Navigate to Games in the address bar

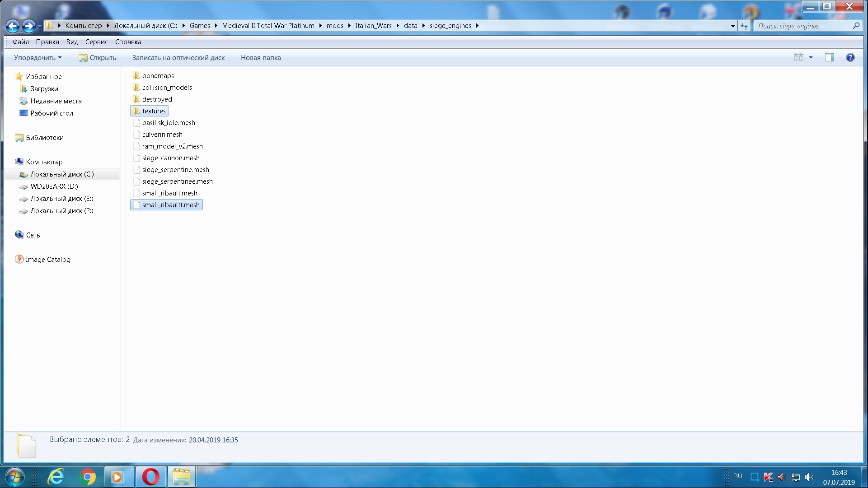200,26
